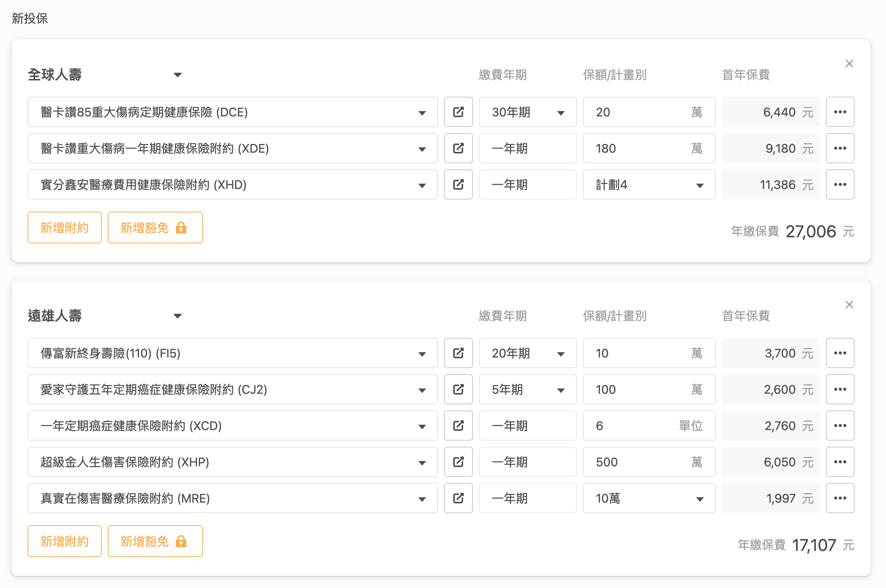Click 新增豁免 under 全球人壽

pyautogui.click(x=155, y=227)
